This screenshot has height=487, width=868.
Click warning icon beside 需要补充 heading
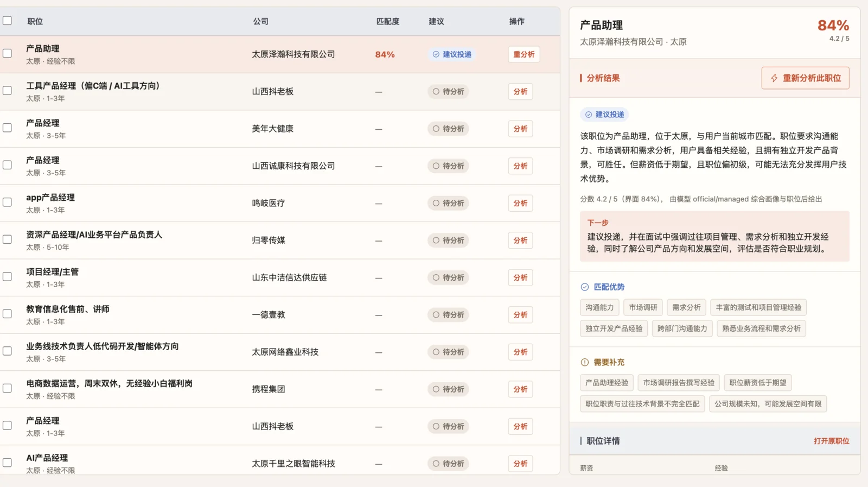584,362
